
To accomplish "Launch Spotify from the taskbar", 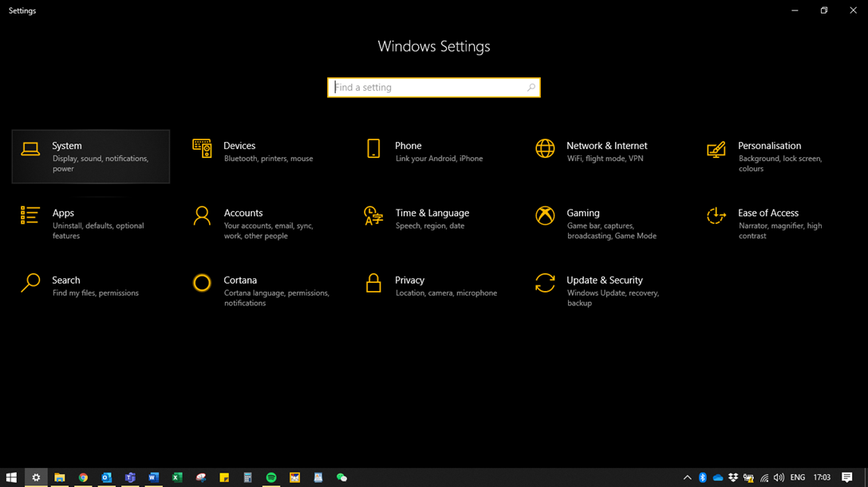I will [271, 477].
